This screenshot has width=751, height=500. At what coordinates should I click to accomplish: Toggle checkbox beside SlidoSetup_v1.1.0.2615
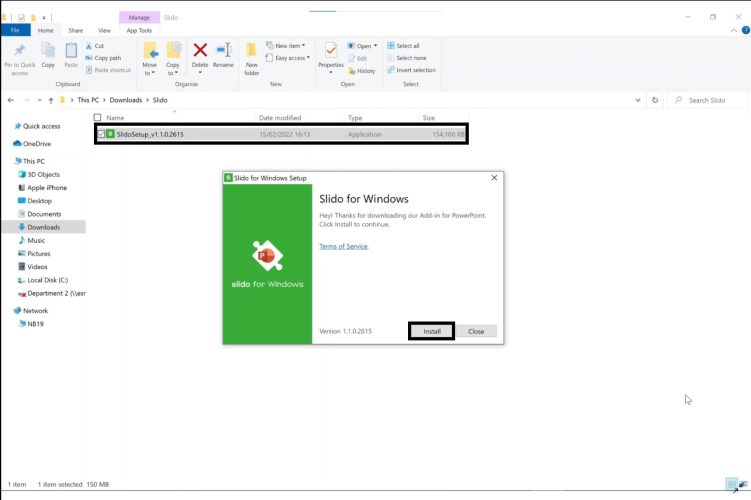(101, 134)
